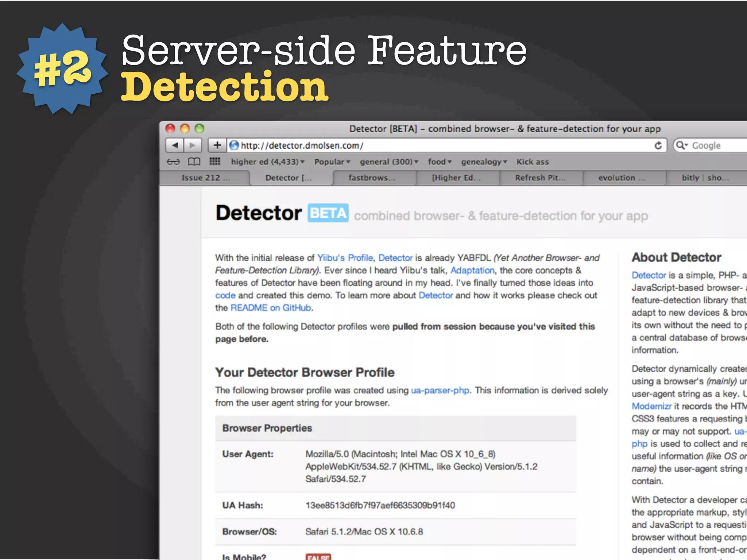Viewport: 747px width, 560px height.
Task: Expand the general (300) bookmarks folder
Action: point(389,162)
